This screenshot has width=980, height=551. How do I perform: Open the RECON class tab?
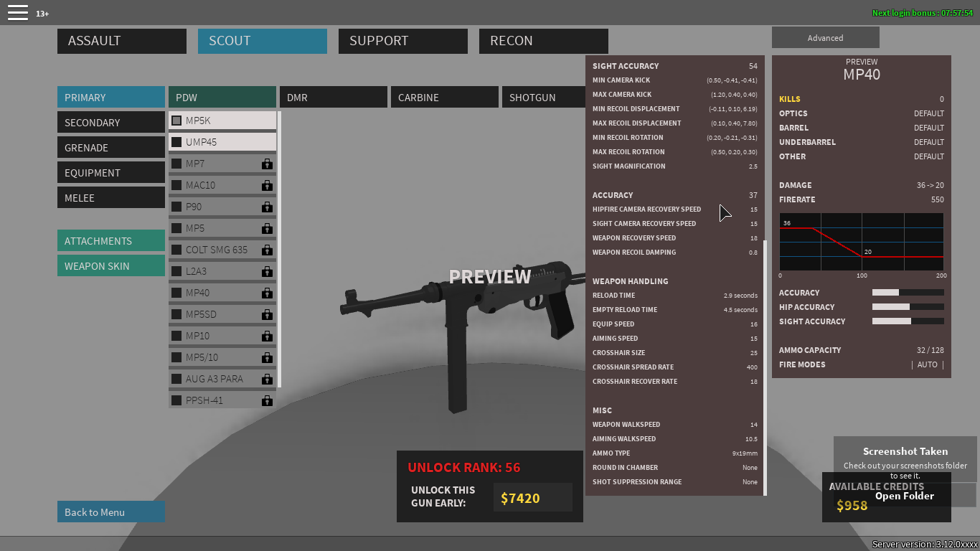(544, 41)
